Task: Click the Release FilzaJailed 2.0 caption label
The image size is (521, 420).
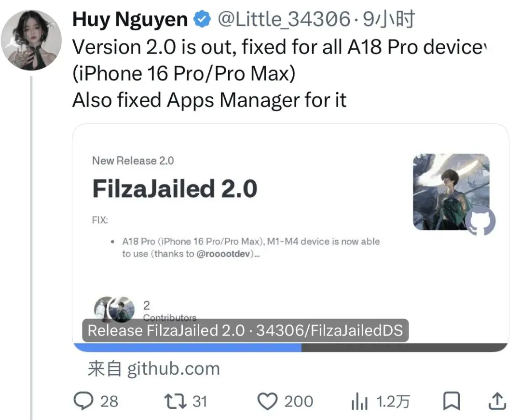Action: [245, 330]
